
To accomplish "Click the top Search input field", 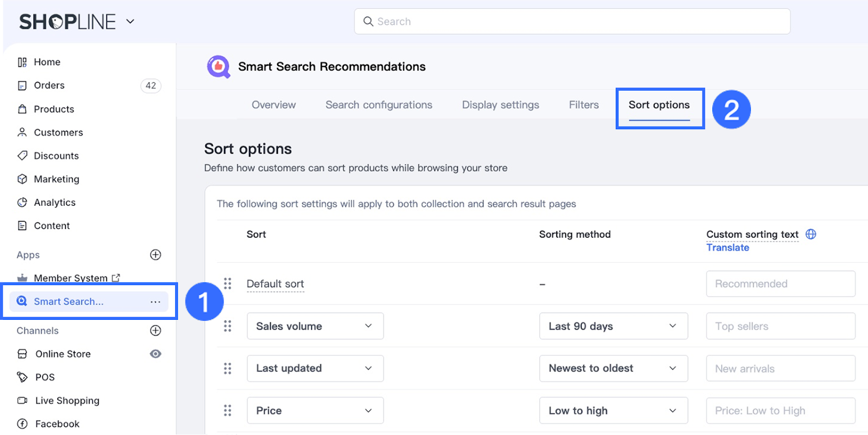I will coord(572,22).
